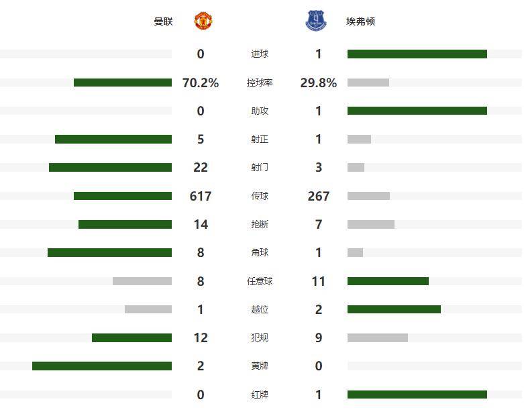Click Manchester United's 12 犯规 fouls bar
This screenshot has height=420, width=524.
tap(132, 337)
